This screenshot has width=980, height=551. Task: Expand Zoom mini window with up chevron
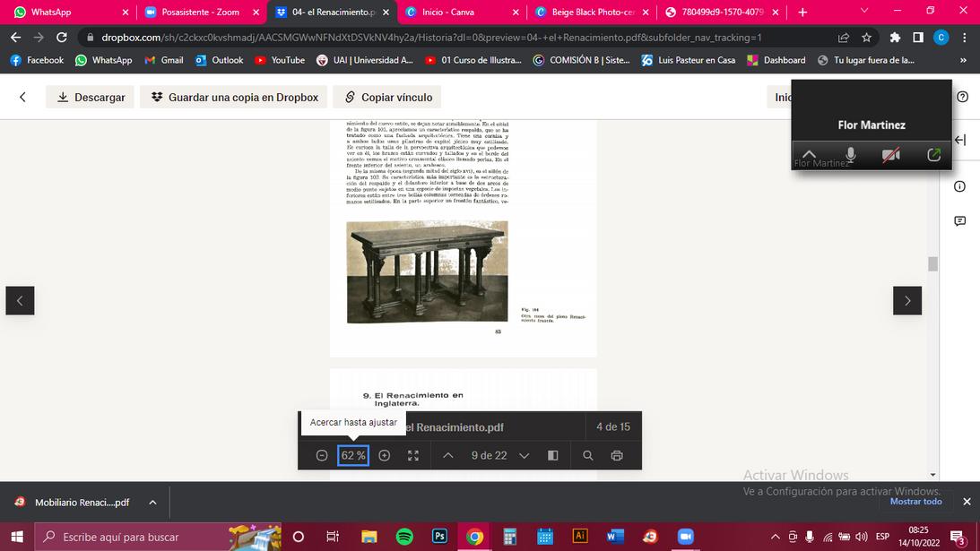(809, 154)
